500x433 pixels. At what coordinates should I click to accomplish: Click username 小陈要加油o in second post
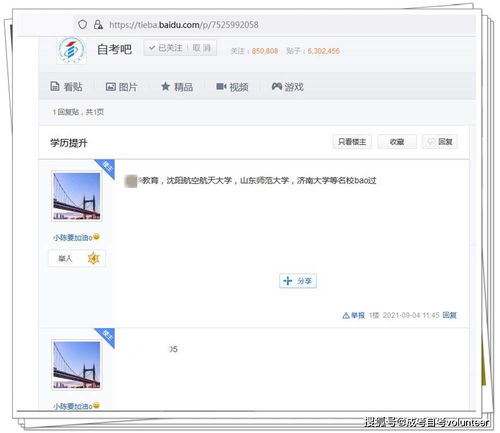pos(73,406)
